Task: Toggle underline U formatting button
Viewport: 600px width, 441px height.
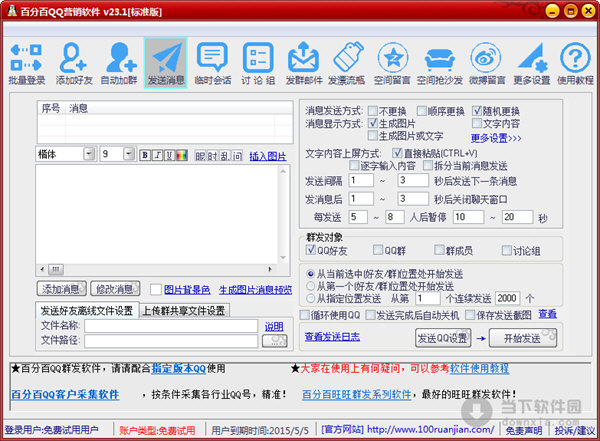Action: (x=170, y=155)
